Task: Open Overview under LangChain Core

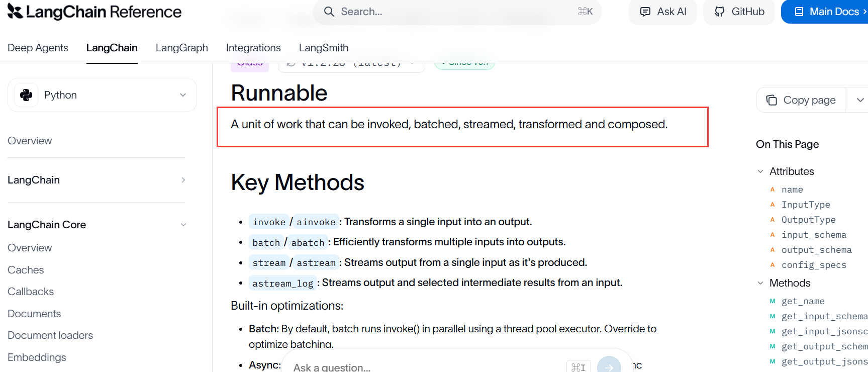Action: pyautogui.click(x=30, y=248)
